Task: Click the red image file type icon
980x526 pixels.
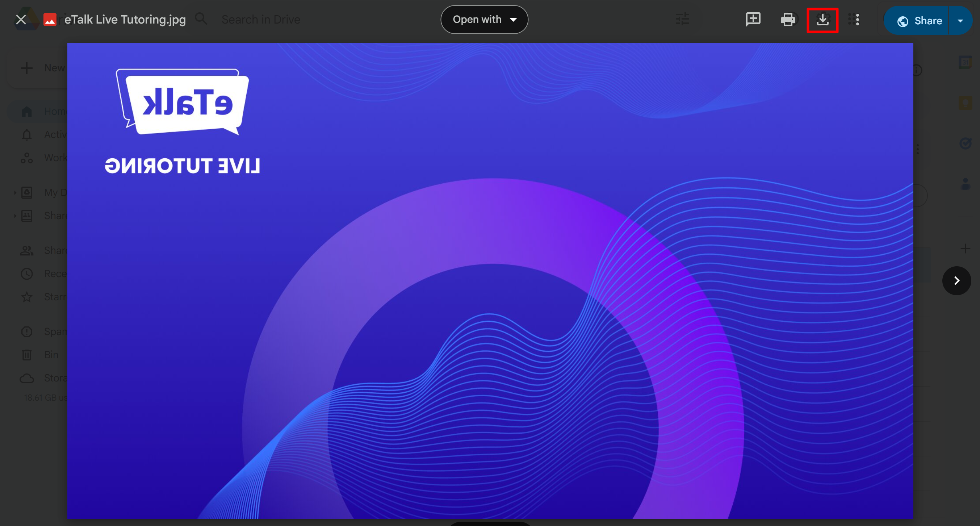Action: 50,20
